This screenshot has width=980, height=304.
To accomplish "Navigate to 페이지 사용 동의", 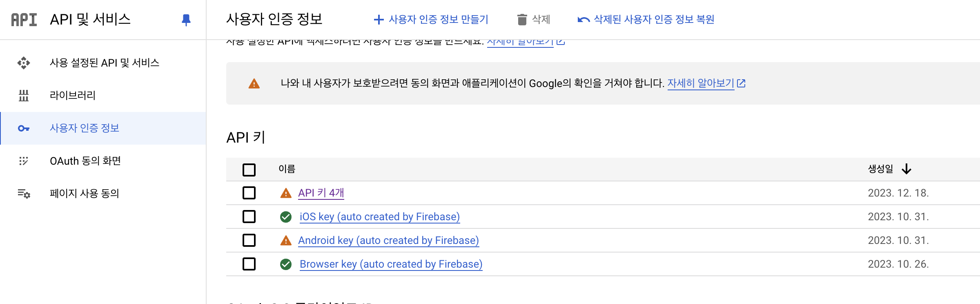I will 103,194.
